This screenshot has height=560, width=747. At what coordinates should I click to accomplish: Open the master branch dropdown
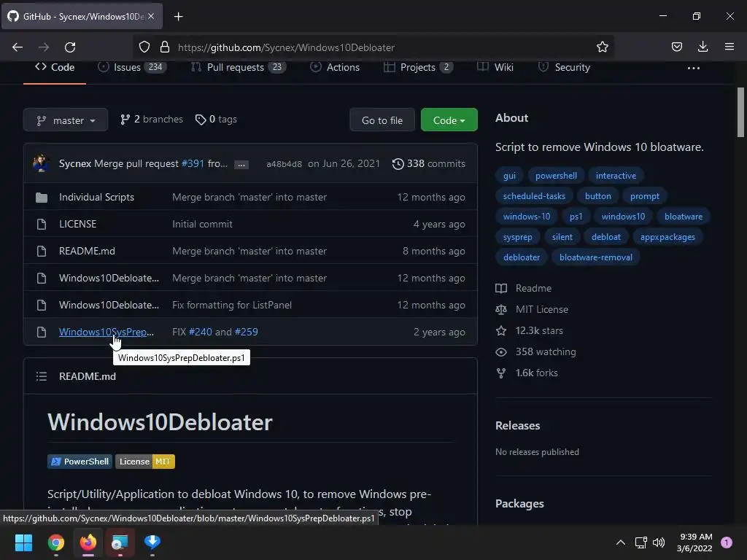pos(66,120)
